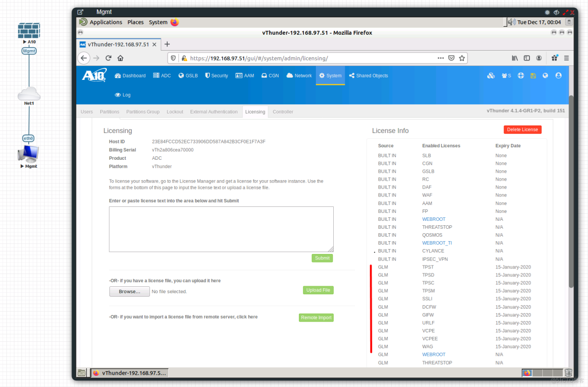Click the WEBROOT_TI license link
The height and width of the screenshot is (387, 588).
437,243
